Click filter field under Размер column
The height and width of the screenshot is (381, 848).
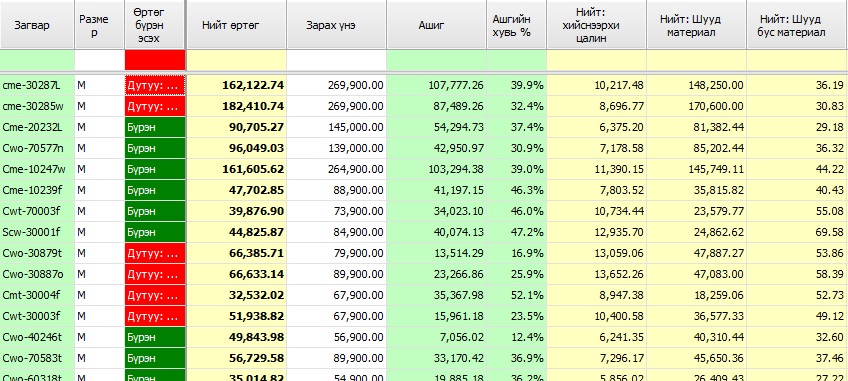tap(99, 60)
